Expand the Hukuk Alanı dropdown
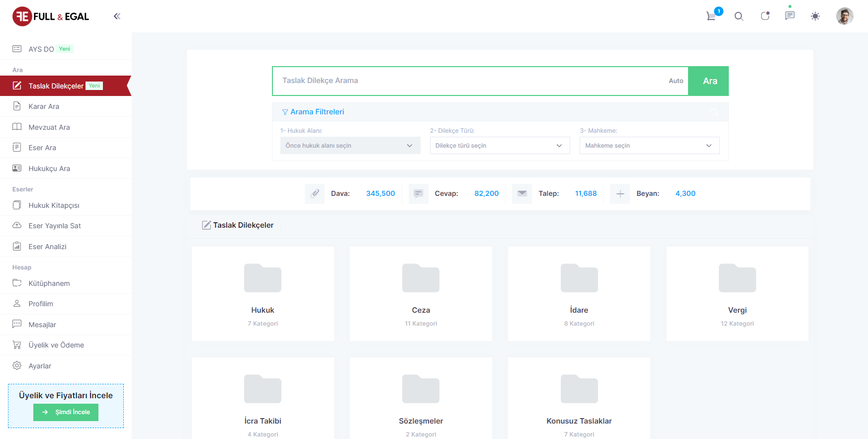 coord(350,146)
